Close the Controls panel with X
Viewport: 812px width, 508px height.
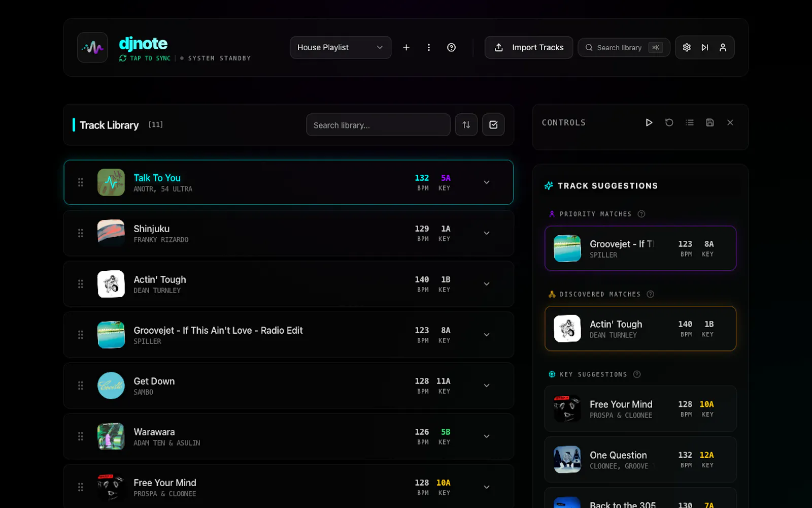[x=730, y=122]
